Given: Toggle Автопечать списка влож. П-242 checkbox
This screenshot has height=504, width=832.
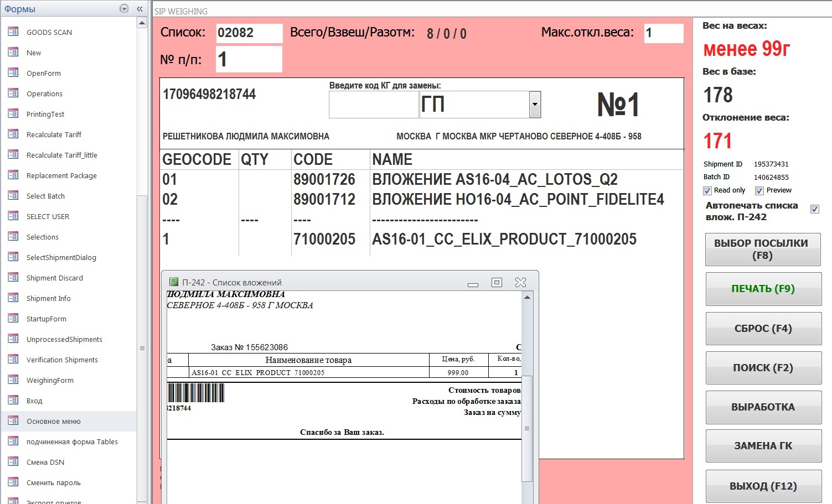Looking at the screenshot, I should click(815, 209).
